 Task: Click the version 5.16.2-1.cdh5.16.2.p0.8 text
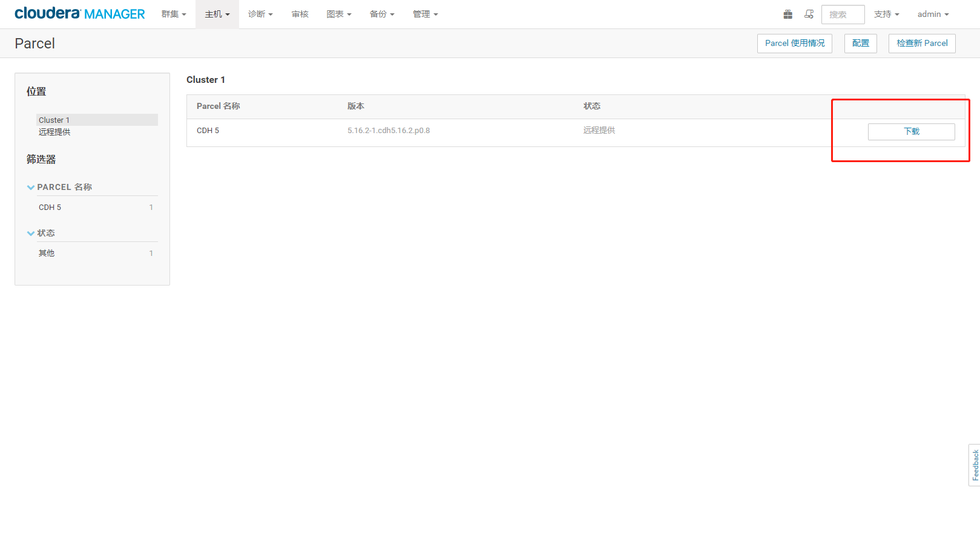[x=389, y=130]
